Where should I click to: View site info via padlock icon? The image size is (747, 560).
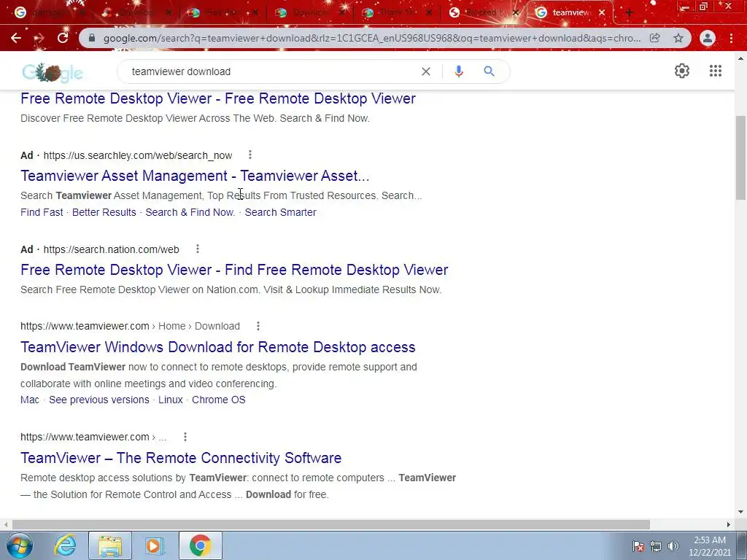[x=92, y=38]
